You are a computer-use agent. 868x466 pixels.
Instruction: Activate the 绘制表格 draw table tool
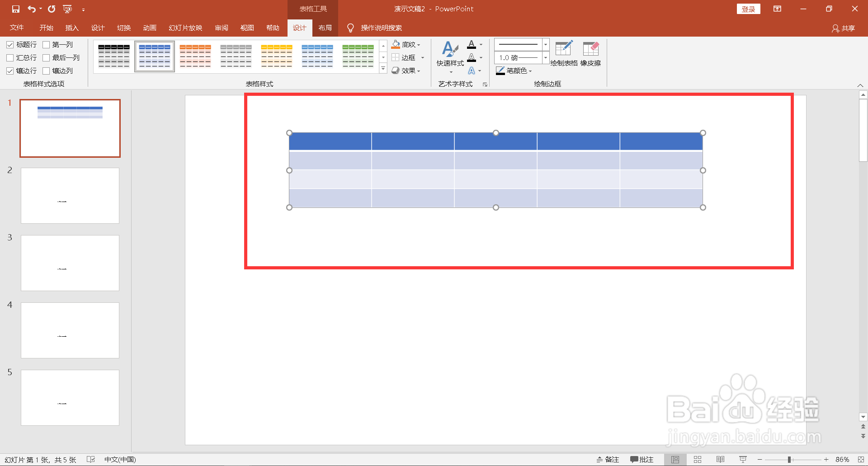pyautogui.click(x=564, y=53)
